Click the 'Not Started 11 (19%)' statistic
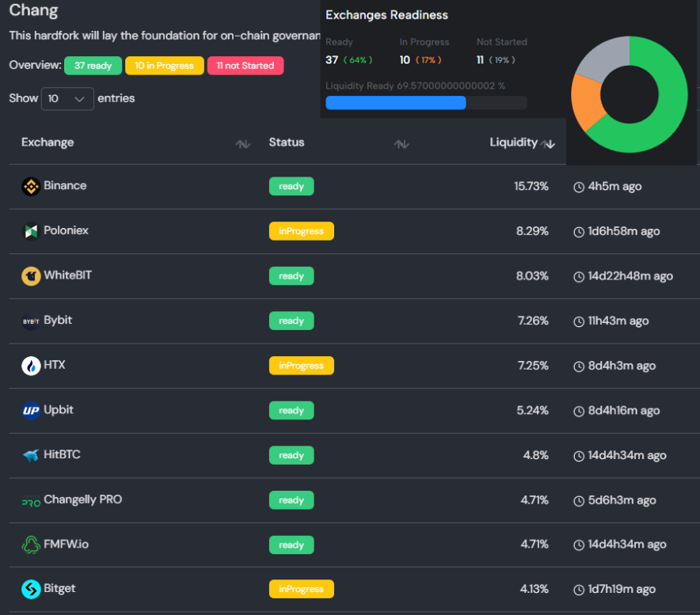The image size is (700, 615). [502, 51]
